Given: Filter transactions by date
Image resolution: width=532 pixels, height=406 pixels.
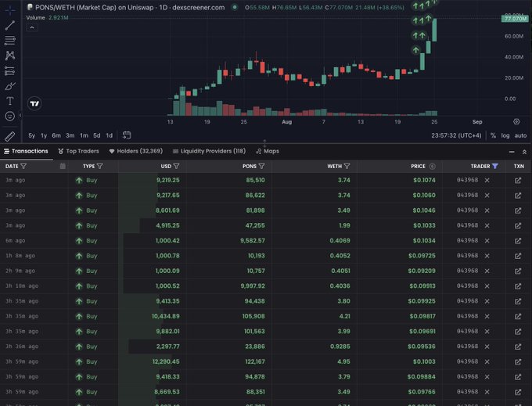Looking at the screenshot, I should click(23, 166).
